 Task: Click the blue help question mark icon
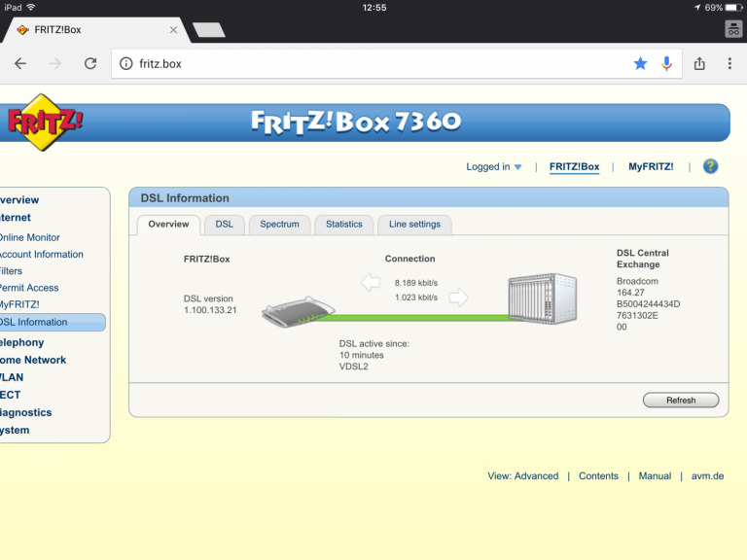tap(710, 166)
